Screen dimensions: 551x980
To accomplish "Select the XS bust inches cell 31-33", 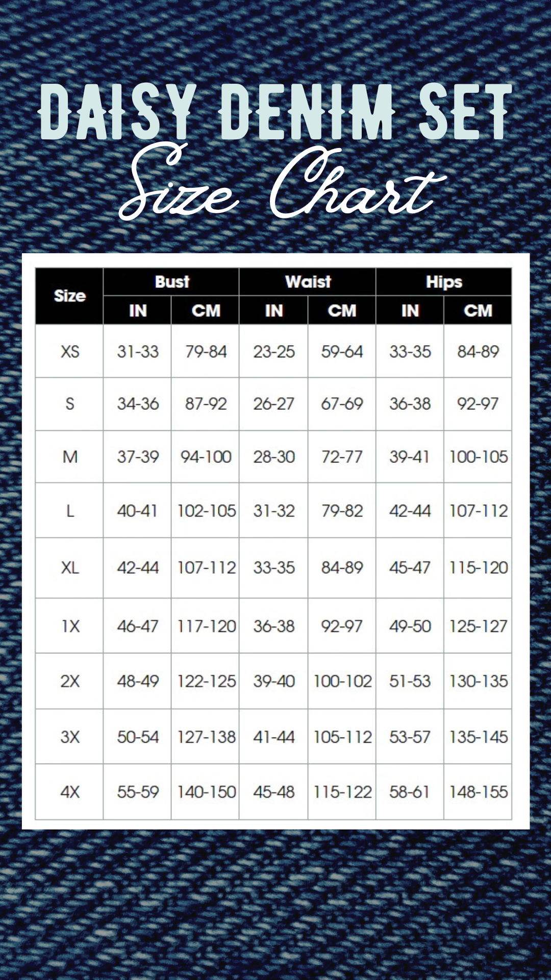I will point(138,352).
